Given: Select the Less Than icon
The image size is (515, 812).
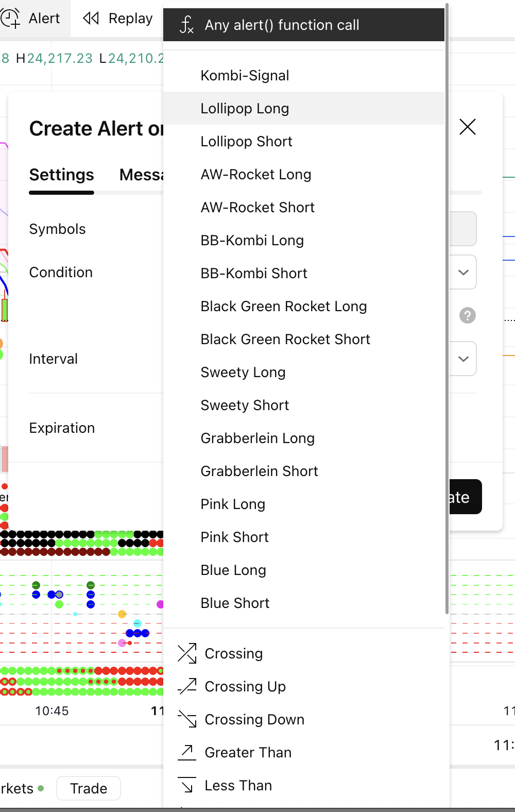Looking at the screenshot, I should pos(187,785).
